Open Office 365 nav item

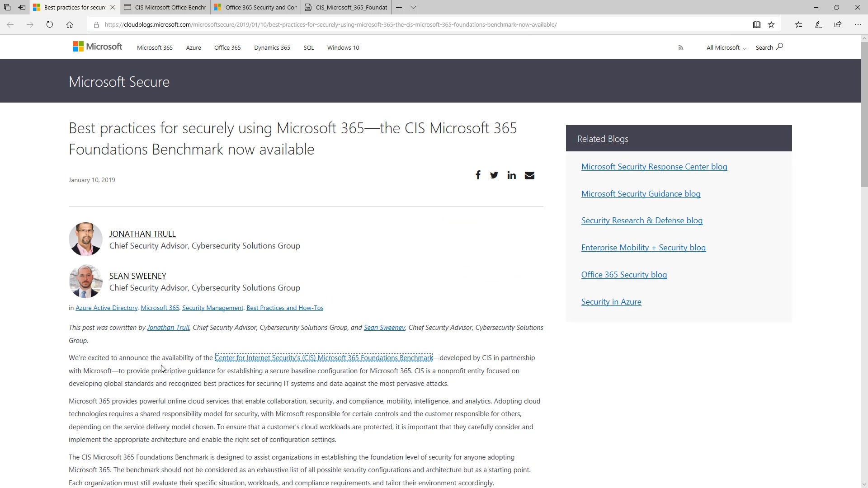[227, 47]
